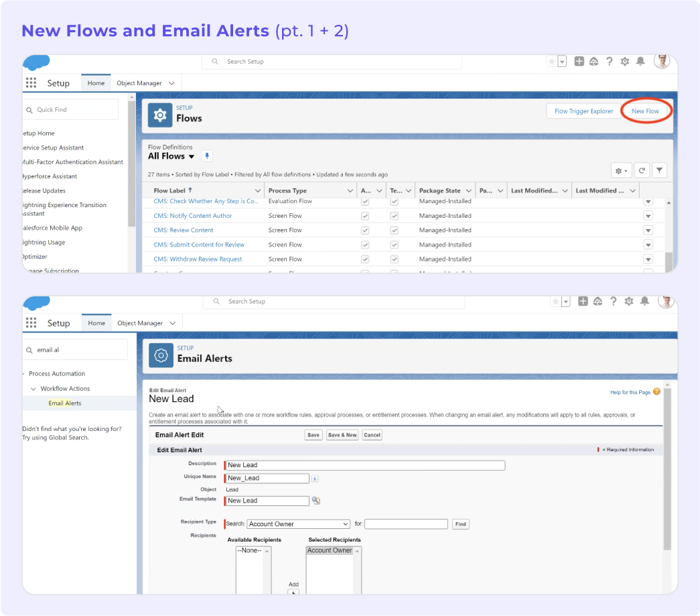Image resolution: width=700 pixels, height=616 pixels.
Task: Open CMS: Notify Content Author flow link
Action: click(x=193, y=216)
